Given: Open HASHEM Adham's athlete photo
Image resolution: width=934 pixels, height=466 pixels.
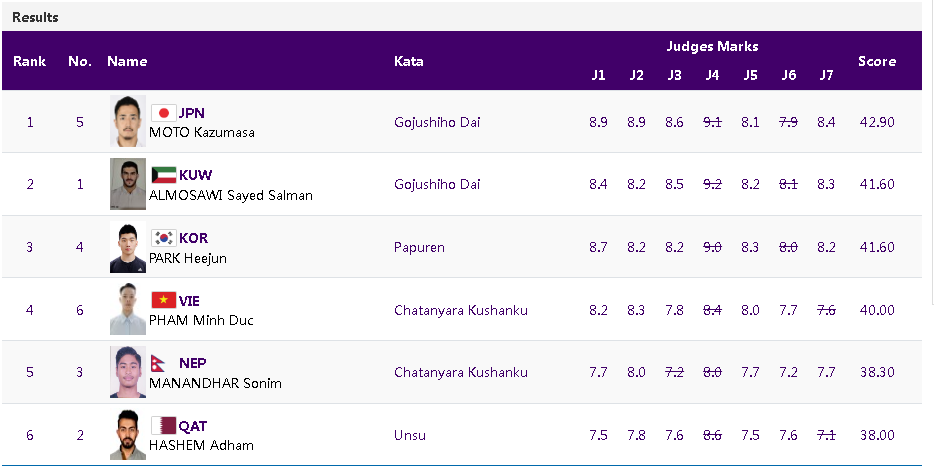Looking at the screenshot, I should [128, 434].
